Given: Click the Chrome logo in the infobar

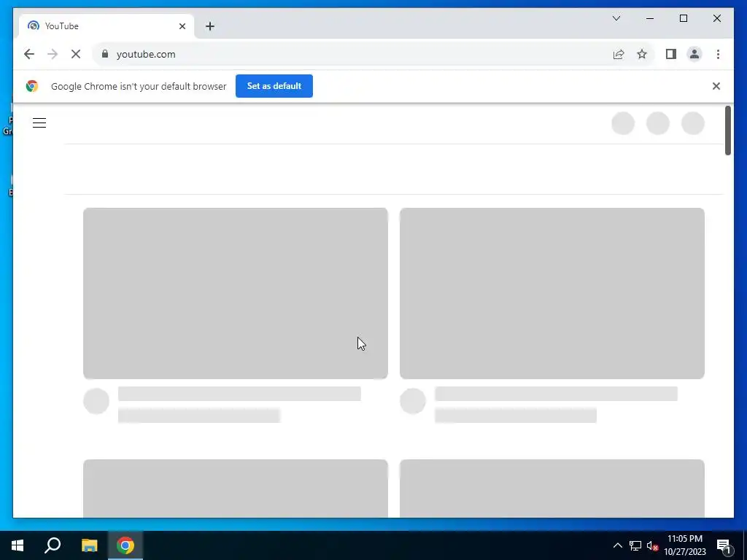Looking at the screenshot, I should tap(32, 86).
